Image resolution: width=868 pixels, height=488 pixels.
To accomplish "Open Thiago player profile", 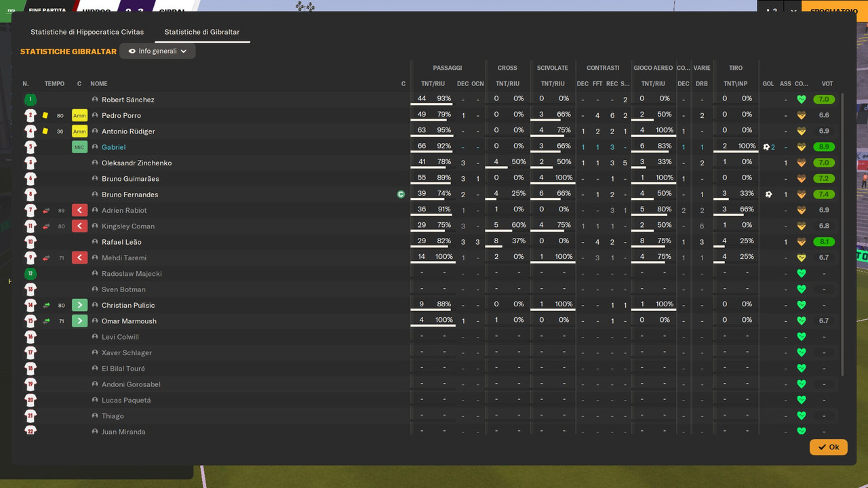I will tap(113, 416).
